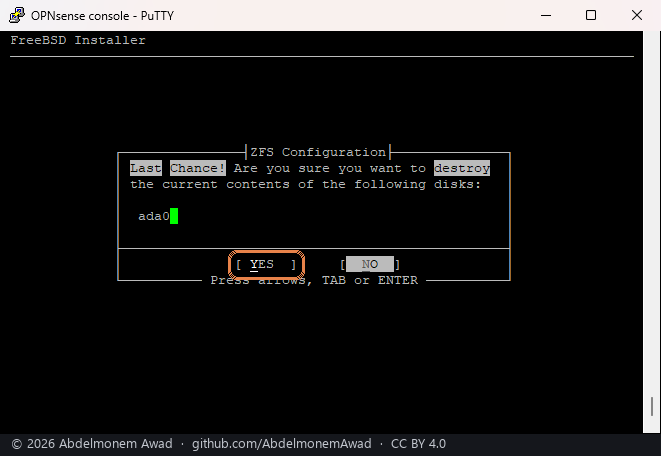Screen dimensions: 661x456
Task: Click the ada0 disk name text
Action: [153, 216]
